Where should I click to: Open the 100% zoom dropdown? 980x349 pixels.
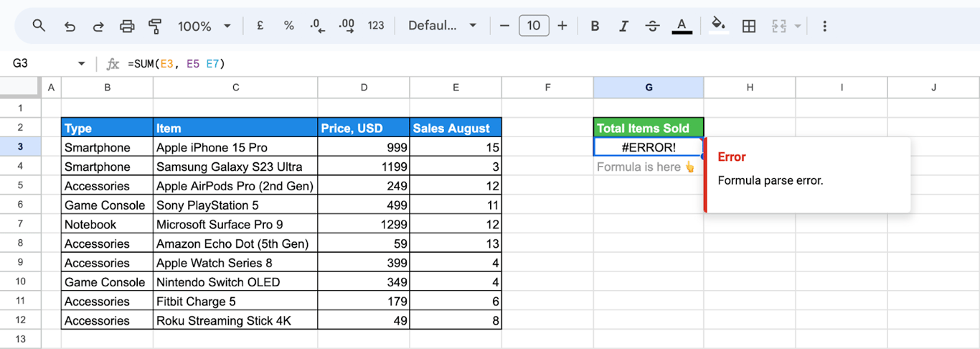[x=204, y=26]
